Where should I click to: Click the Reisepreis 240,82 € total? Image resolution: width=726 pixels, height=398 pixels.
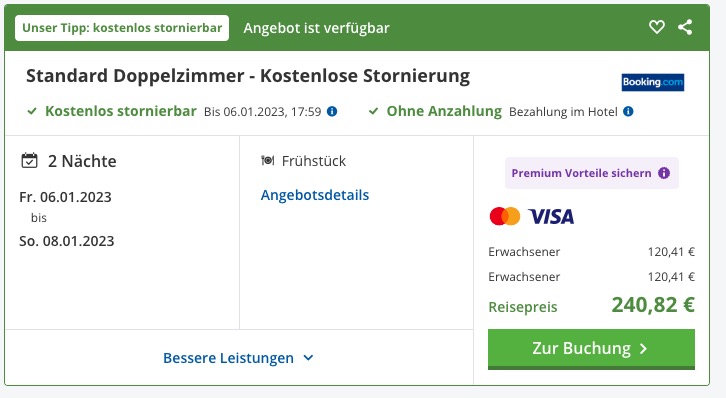[591, 305]
